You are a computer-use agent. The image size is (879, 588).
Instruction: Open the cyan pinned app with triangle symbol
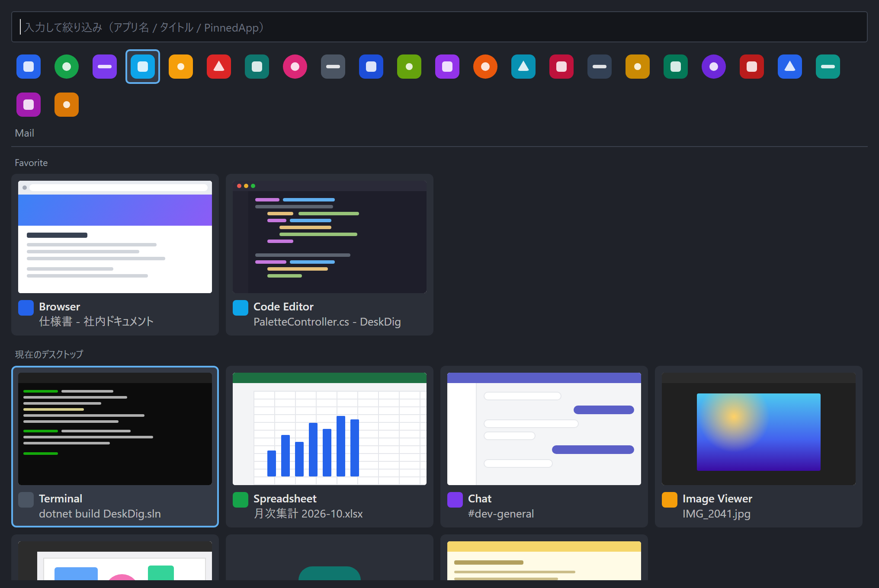523,67
